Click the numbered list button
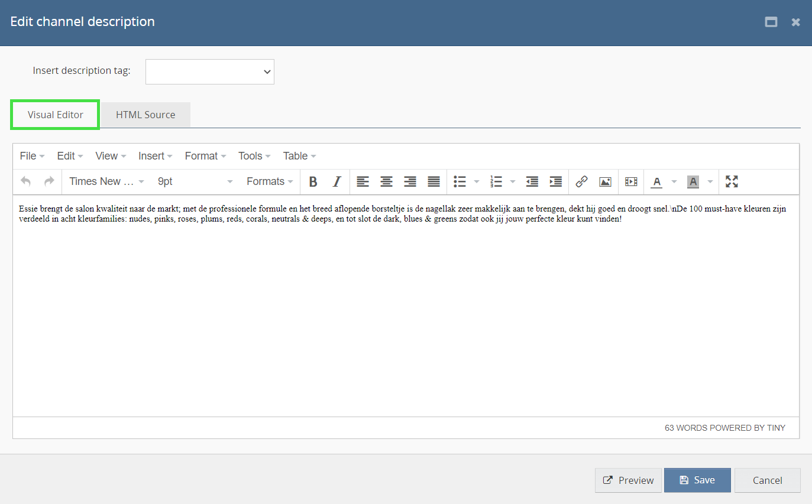This screenshot has height=504, width=812. 496,182
